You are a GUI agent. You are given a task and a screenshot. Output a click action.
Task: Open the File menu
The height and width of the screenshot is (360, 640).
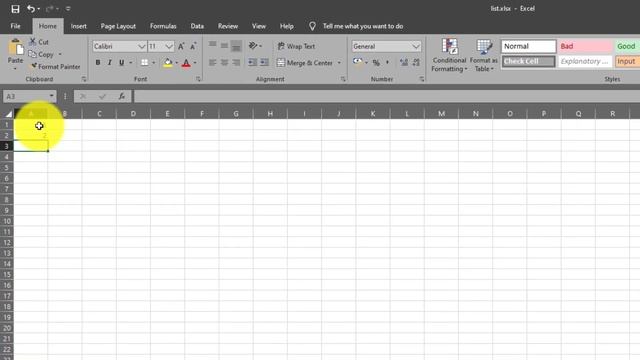[16, 26]
